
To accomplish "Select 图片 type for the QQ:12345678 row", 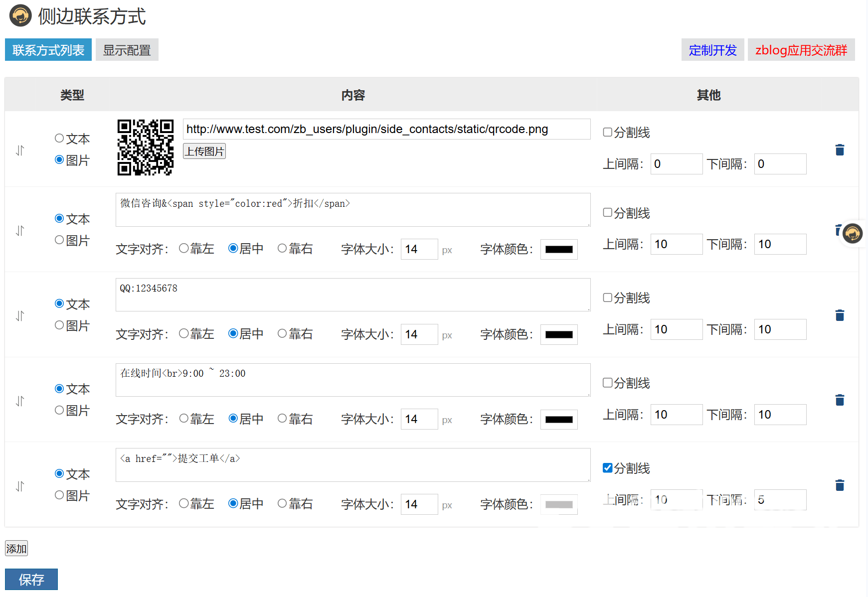I will pyautogui.click(x=59, y=325).
